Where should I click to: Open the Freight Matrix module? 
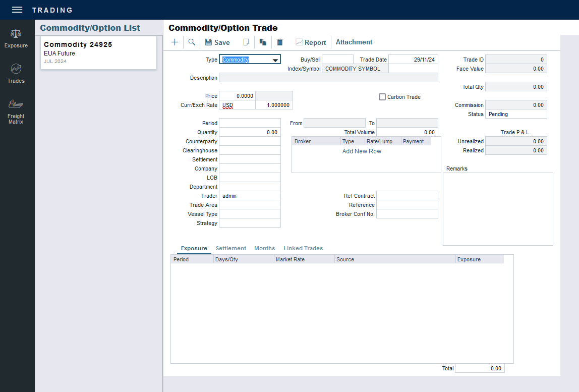[16, 111]
